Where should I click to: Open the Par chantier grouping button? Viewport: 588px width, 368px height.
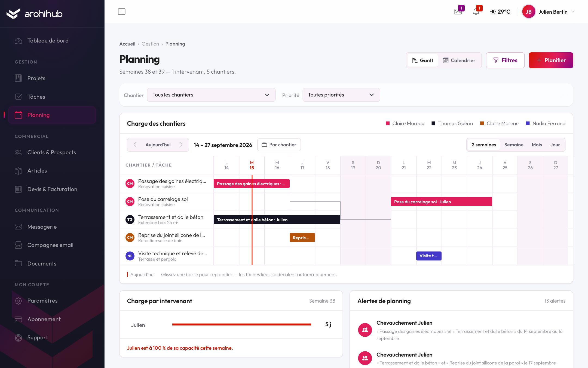[279, 145]
